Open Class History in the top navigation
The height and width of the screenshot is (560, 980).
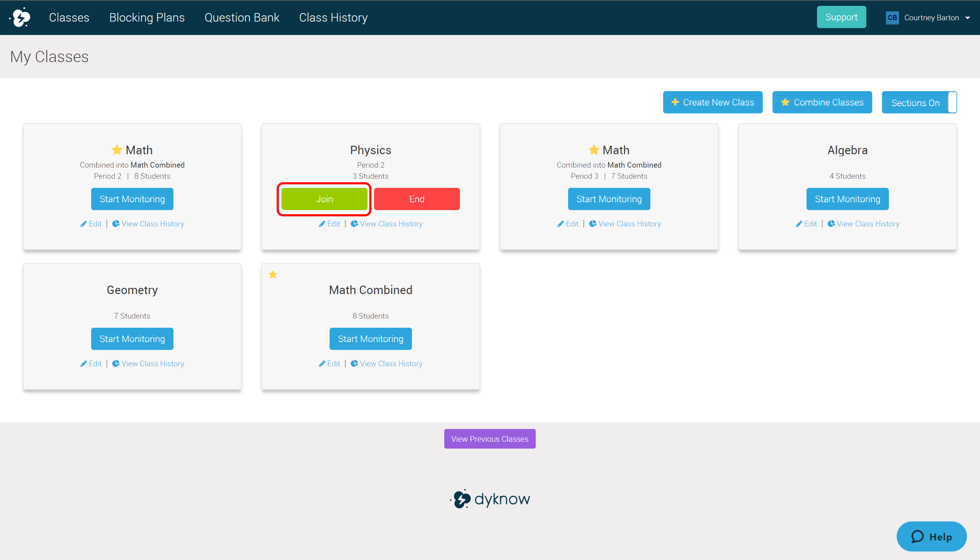point(333,17)
